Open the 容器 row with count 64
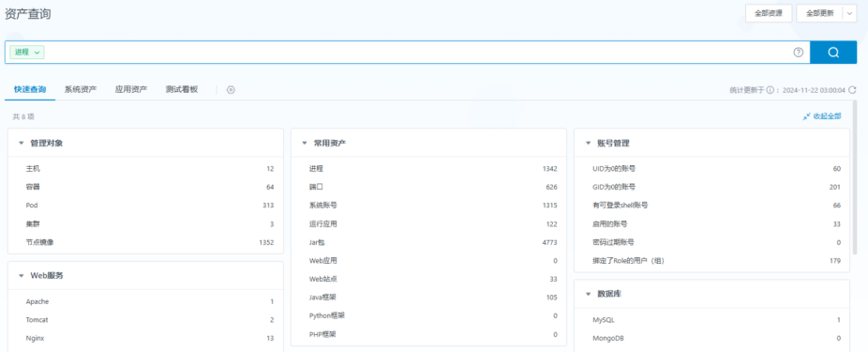Screen dimensions: 868x352 pos(145,187)
